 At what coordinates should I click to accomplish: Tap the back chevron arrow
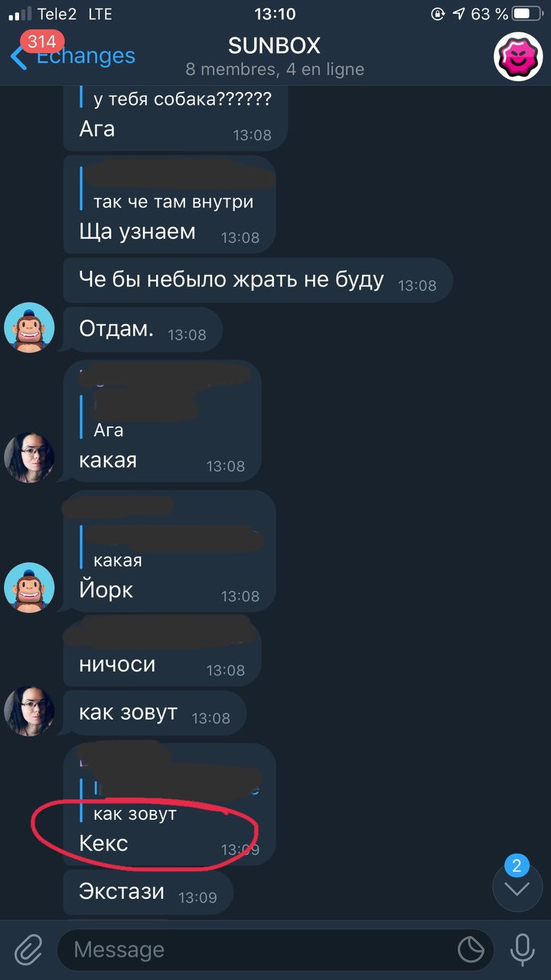pyautogui.click(x=18, y=57)
